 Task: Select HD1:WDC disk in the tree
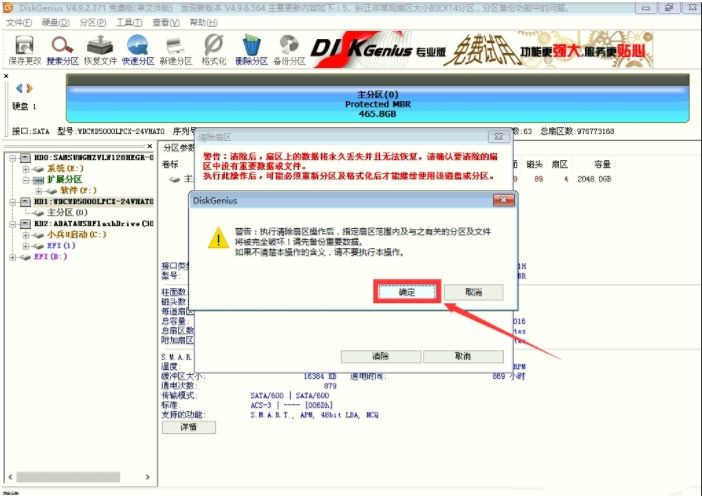(x=94, y=201)
